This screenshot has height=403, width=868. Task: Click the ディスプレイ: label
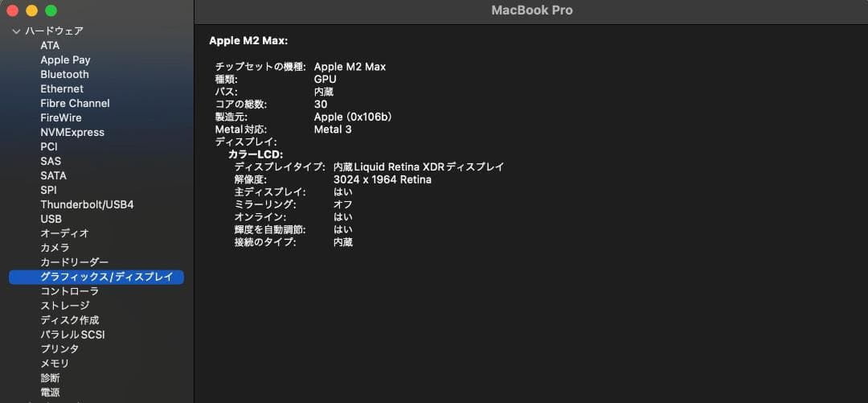pyautogui.click(x=246, y=142)
